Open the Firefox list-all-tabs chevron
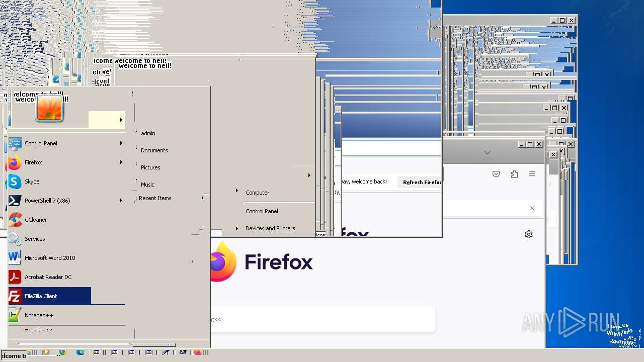The width and height of the screenshot is (644, 362). [487, 152]
